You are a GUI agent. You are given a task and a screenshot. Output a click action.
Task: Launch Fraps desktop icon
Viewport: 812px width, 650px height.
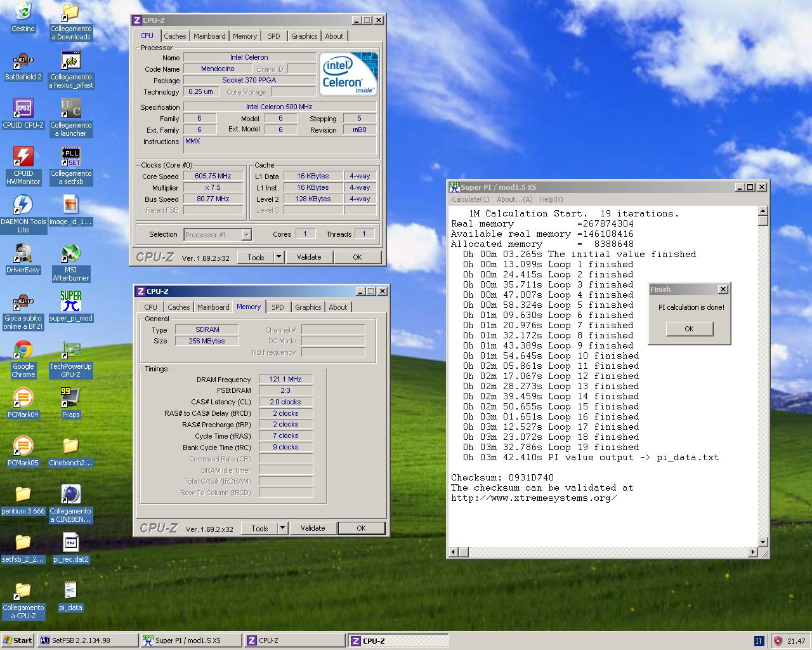tap(71, 404)
